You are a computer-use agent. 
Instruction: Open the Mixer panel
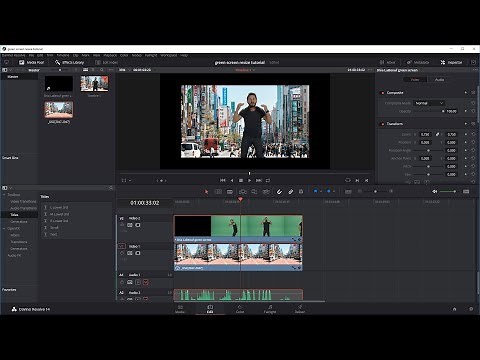point(388,62)
